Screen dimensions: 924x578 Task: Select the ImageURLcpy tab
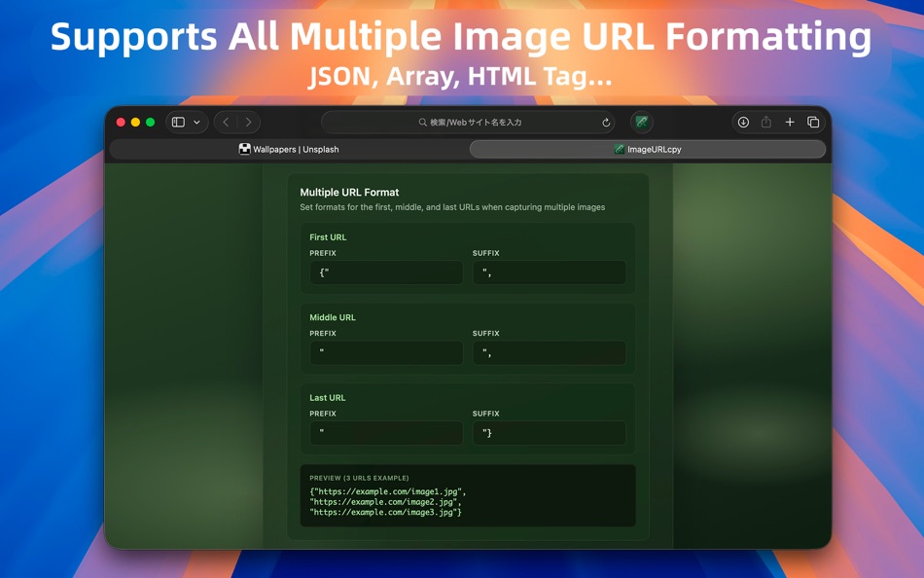(x=647, y=148)
